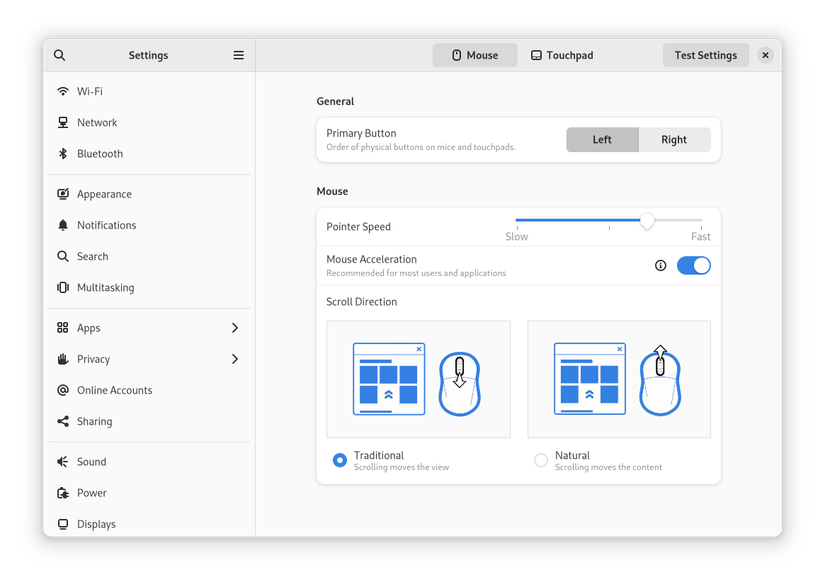The image size is (825, 584).
Task: Set primary button to Right
Action: click(674, 140)
